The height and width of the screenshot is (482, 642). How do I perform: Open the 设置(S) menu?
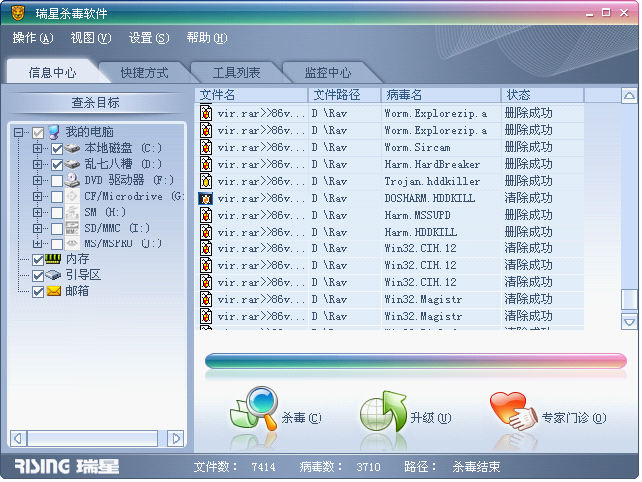coord(149,38)
